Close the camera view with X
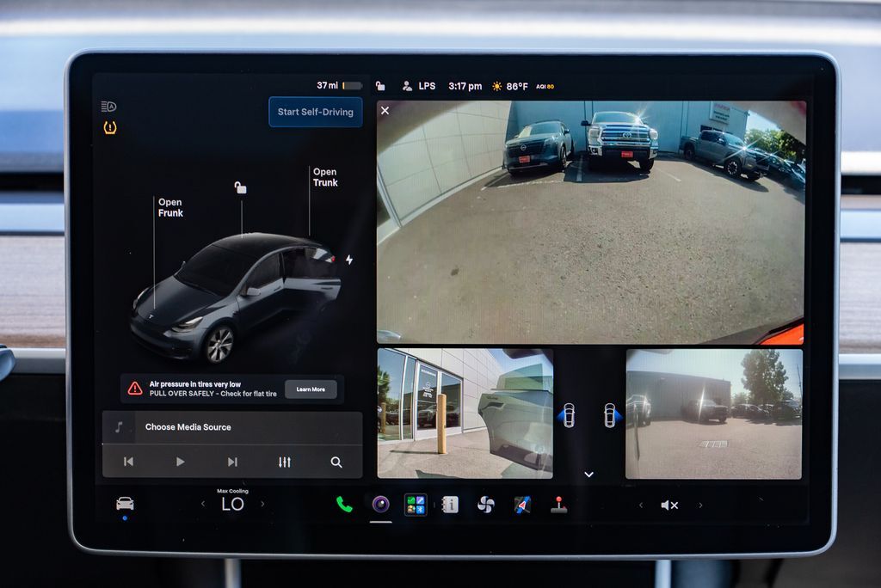 click(385, 111)
